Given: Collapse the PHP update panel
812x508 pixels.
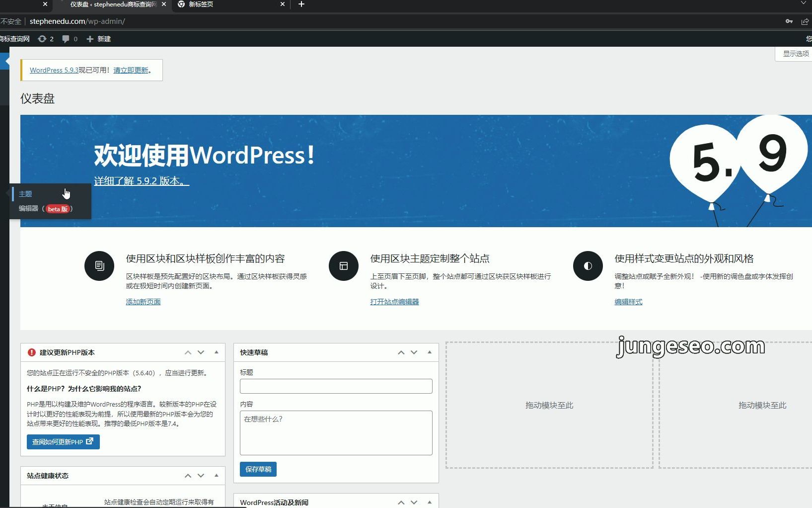Looking at the screenshot, I should tap(217, 352).
